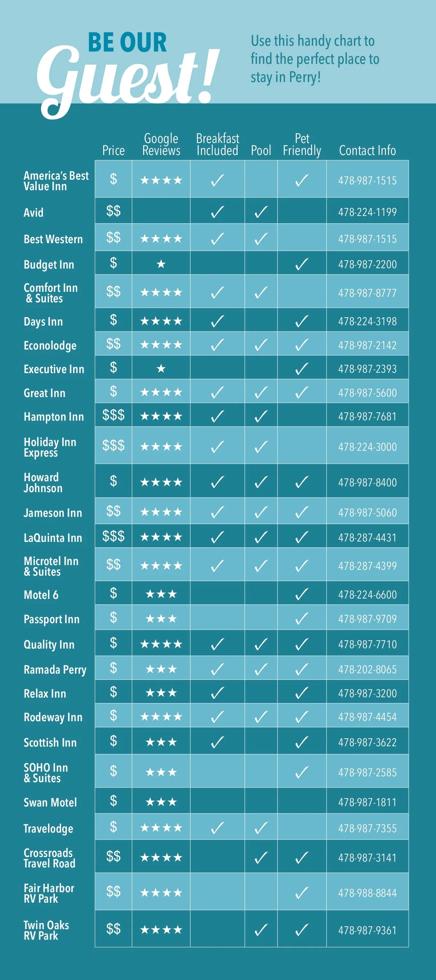
Task: Click the Avid pool checkmark
Action: click(x=261, y=212)
